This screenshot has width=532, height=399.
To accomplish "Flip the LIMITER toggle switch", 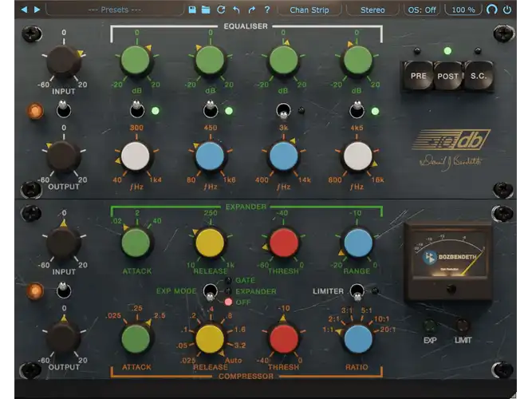I will [x=357, y=292].
